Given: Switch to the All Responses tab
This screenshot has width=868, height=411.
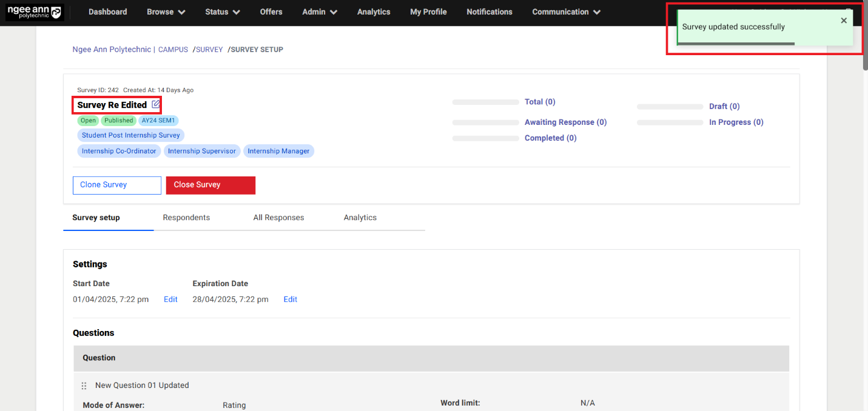Looking at the screenshot, I should coord(278,218).
